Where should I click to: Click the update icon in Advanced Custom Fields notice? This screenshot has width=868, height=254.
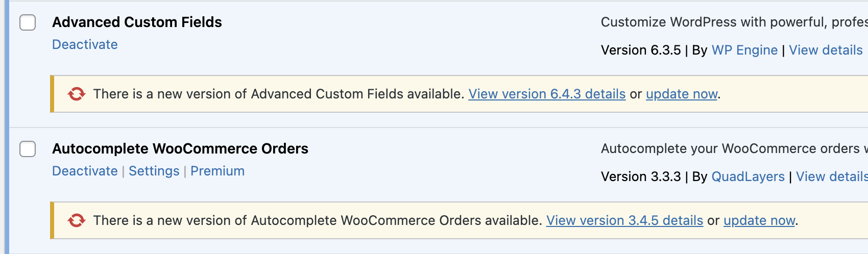77,94
